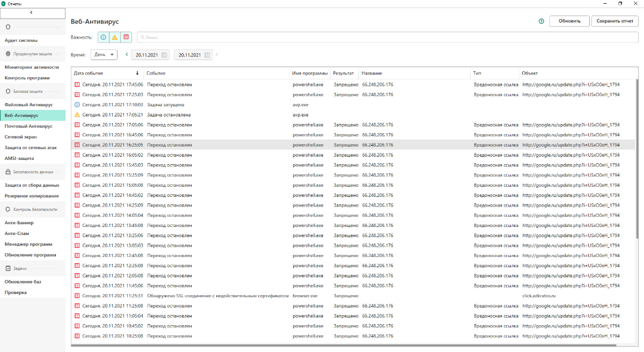644x352 pixels.
Task: Go to previous date range arrow
Action: [x=127, y=55]
